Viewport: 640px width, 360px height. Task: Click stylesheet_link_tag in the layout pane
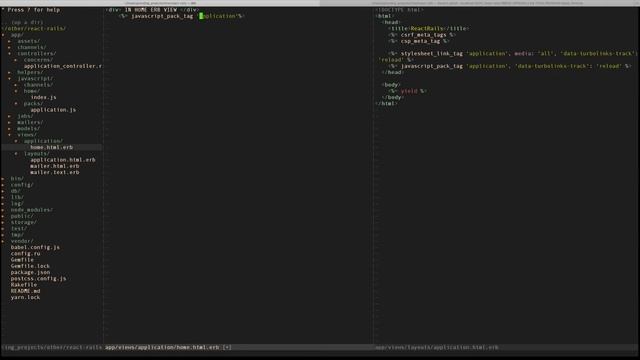431,53
